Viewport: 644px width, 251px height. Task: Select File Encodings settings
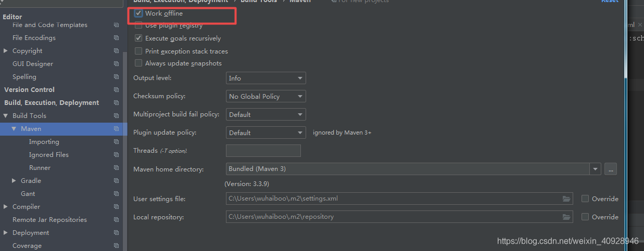pyautogui.click(x=34, y=38)
